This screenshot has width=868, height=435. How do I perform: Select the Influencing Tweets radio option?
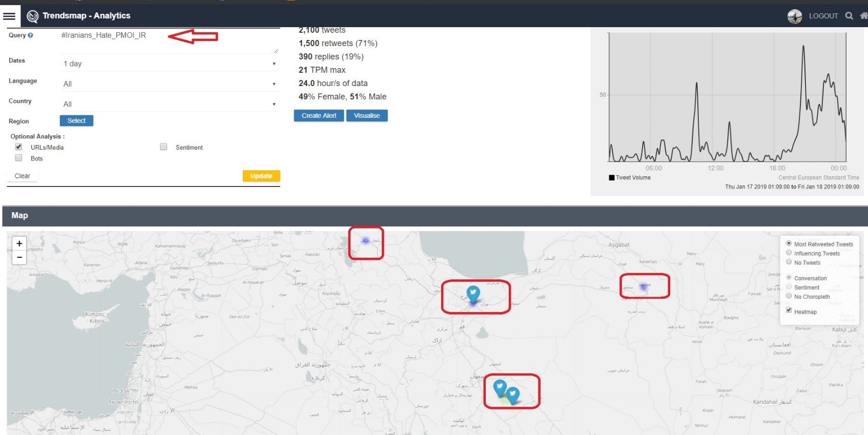[789, 253]
